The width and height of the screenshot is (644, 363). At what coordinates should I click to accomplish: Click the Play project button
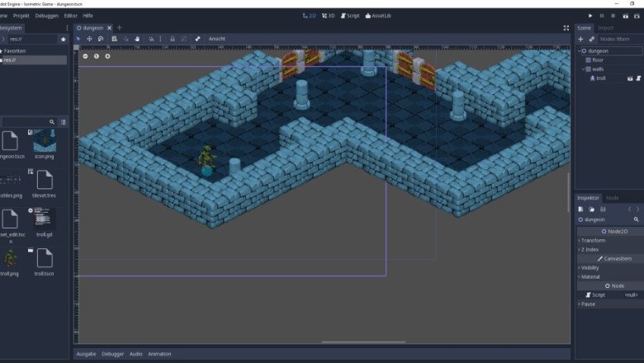coord(590,16)
